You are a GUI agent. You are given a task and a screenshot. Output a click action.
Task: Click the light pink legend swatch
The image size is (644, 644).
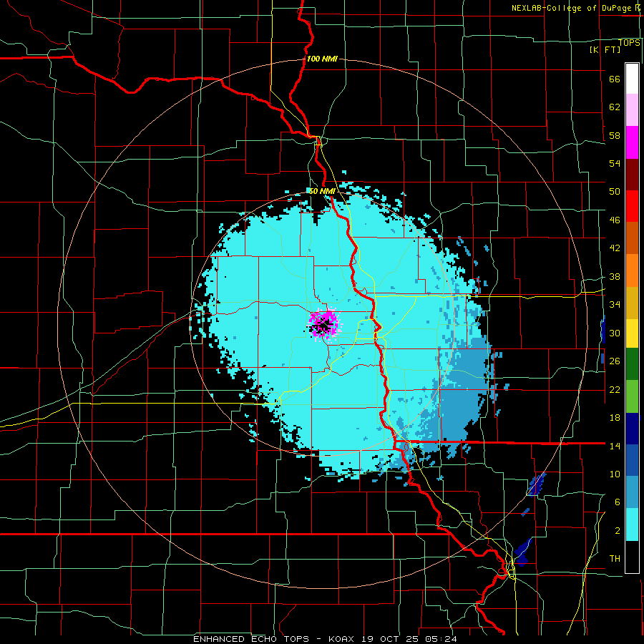(632, 109)
